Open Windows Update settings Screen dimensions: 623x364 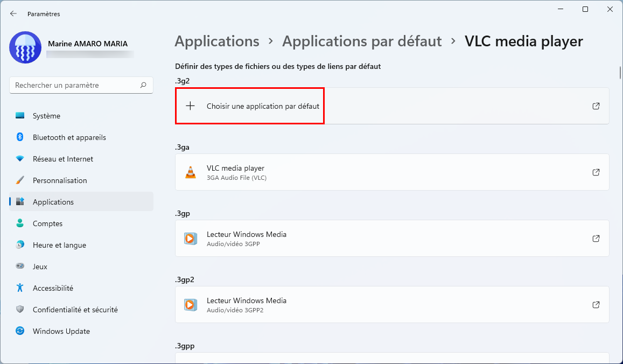click(x=81, y=331)
